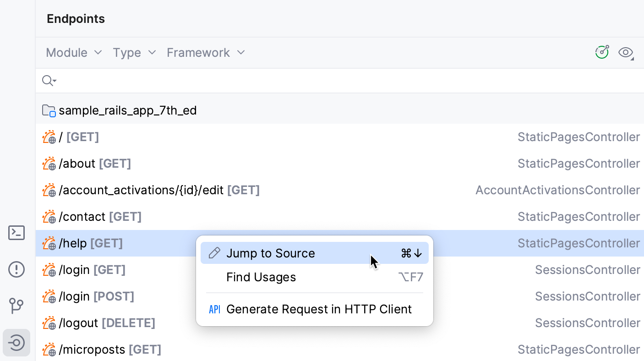Click the Rails route icon beside /about

[49, 164]
